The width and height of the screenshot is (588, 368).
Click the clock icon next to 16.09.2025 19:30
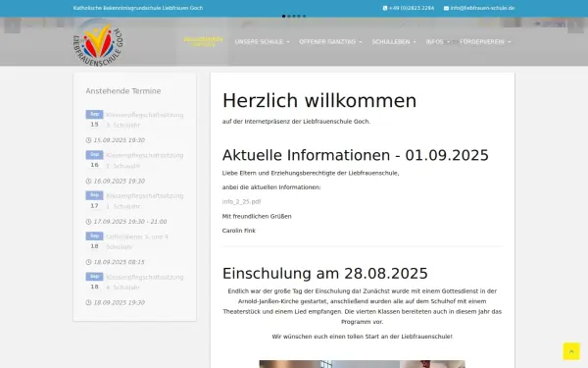pyautogui.click(x=88, y=181)
